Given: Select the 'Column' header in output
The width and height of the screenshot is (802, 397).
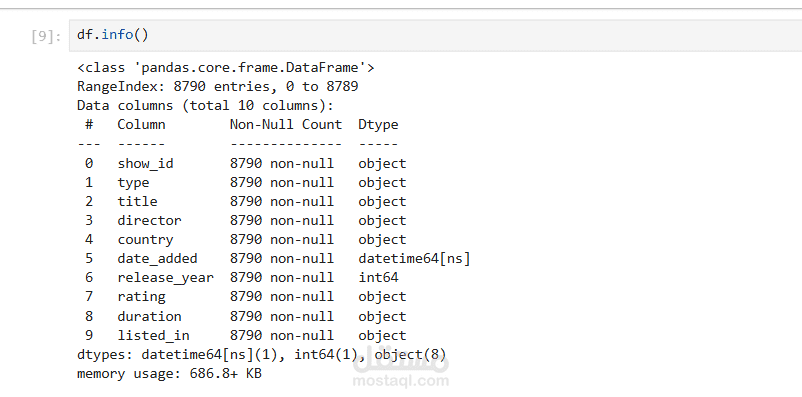Looking at the screenshot, I should (141, 124).
